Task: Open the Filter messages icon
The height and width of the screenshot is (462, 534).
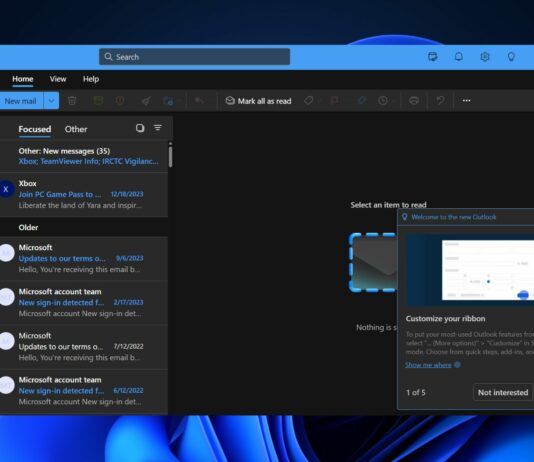Action: coord(158,128)
